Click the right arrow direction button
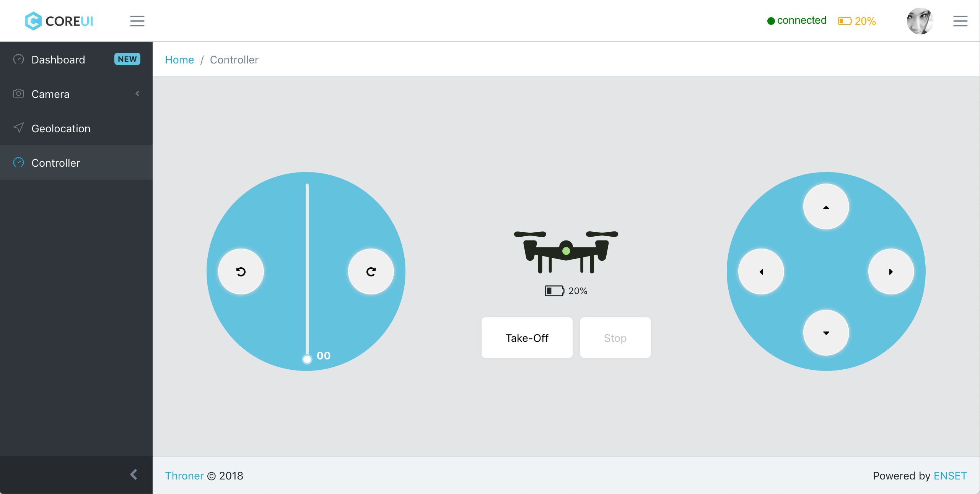 click(891, 271)
